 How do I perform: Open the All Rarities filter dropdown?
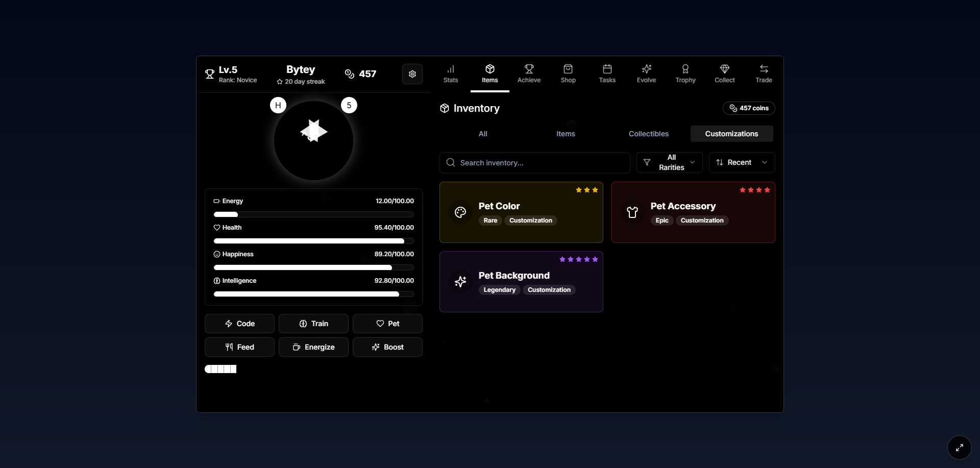[669, 162]
